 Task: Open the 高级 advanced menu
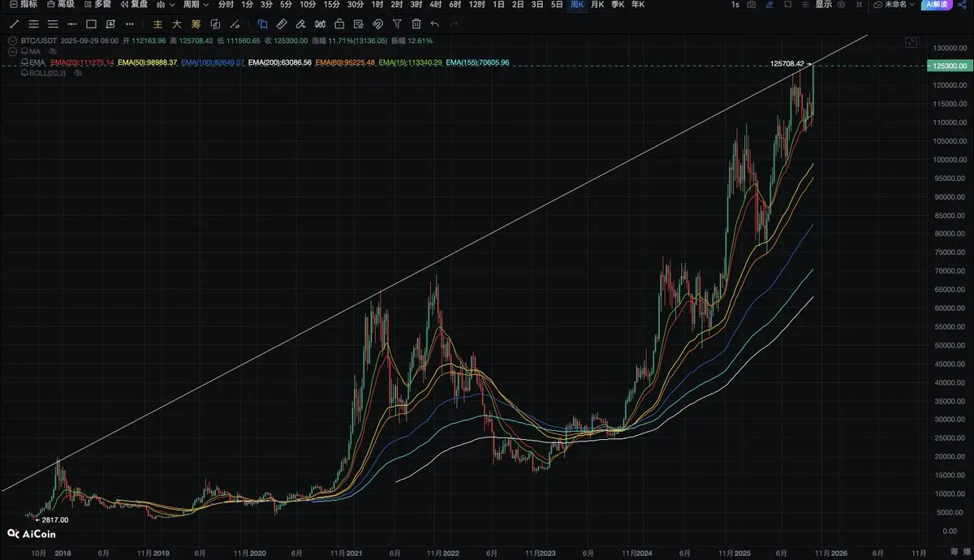(x=61, y=5)
